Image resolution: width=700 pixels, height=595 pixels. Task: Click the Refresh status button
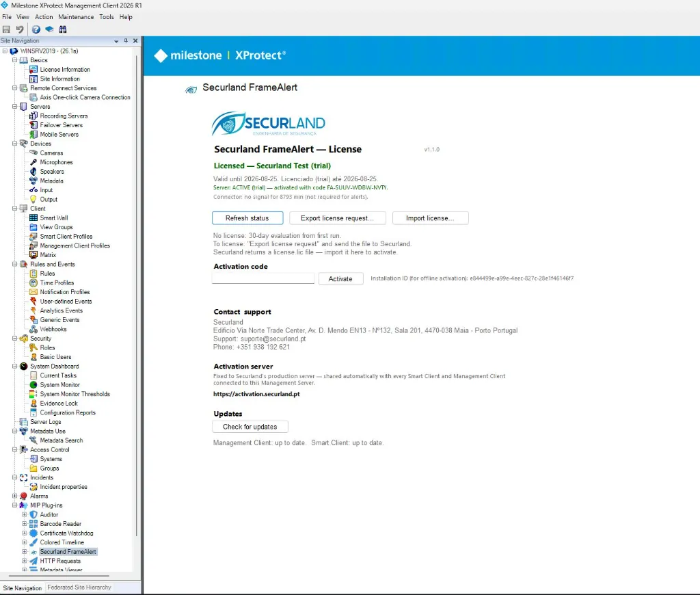pyautogui.click(x=247, y=218)
